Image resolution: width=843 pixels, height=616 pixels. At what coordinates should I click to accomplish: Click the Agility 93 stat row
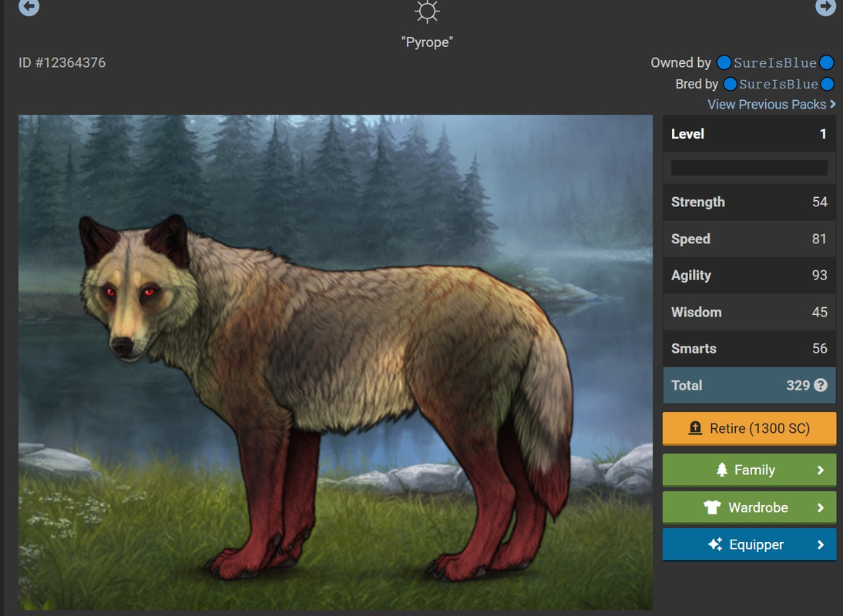click(749, 275)
